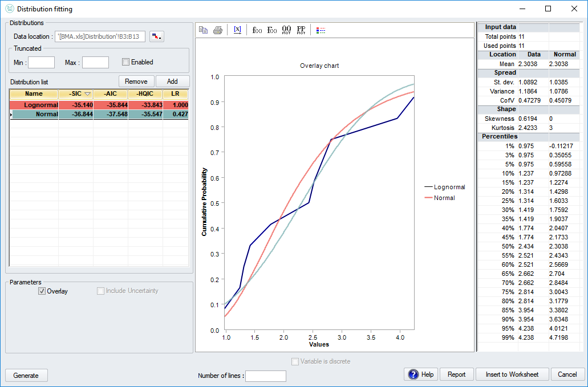Open the Report dialog

(456, 374)
